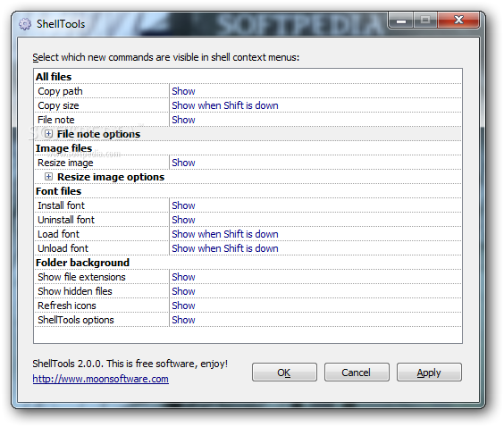Select the Copy size row label
This screenshot has height=427, width=504.
click(x=58, y=105)
